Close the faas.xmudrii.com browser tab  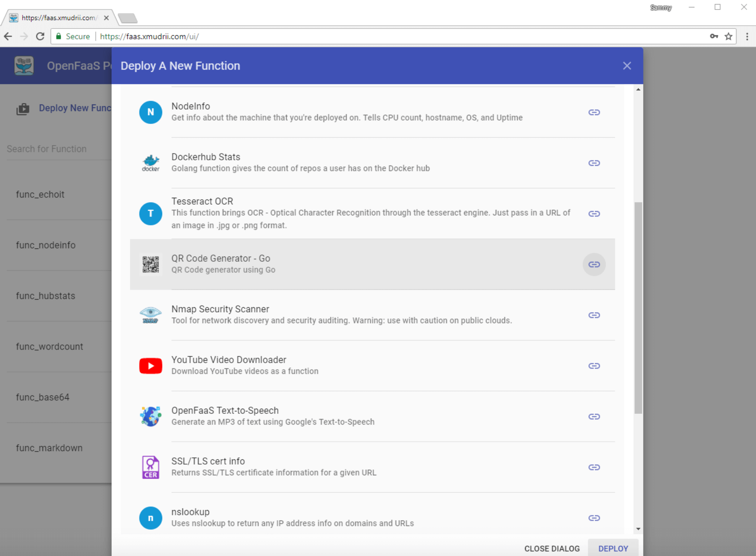point(106,18)
